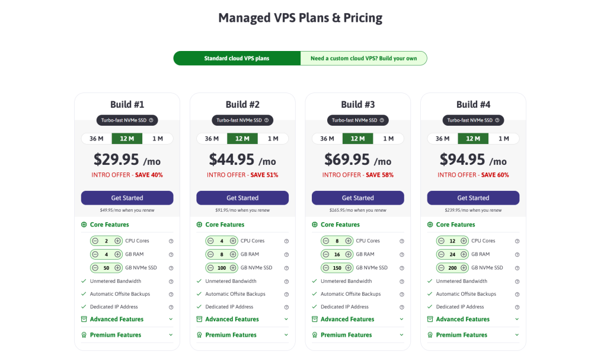The height and width of the screenshot is (364, 607).
Task: Increase CPU Cores in Build #1
Action: pos(118,241)
